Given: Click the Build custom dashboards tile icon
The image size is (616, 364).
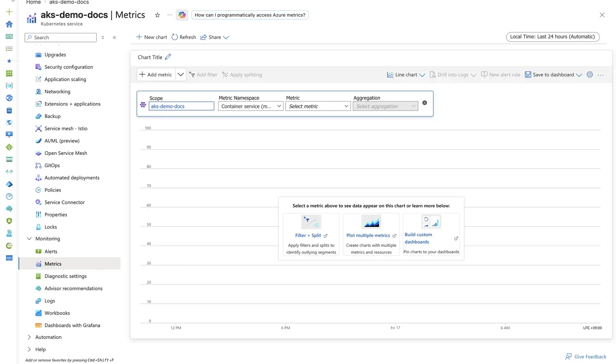Looking at the screenshot, I should pyautogui.click(x=431, y=222).
